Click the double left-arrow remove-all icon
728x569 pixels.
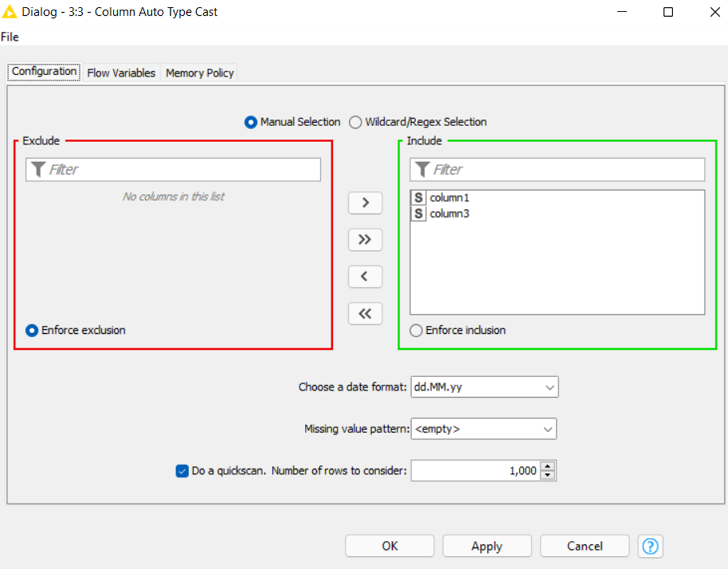[x=365, y=313]
